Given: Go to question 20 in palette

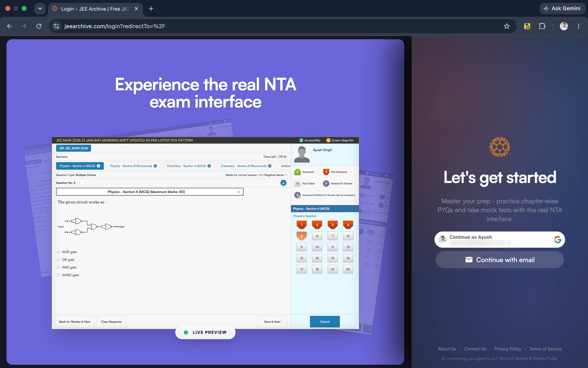Looking at the screenshot, I should (348, 269).
